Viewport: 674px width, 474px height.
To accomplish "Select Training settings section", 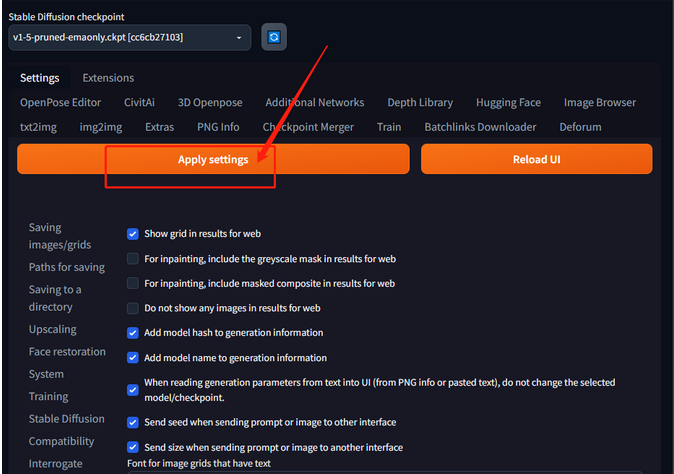I will [x=48, y=396].
